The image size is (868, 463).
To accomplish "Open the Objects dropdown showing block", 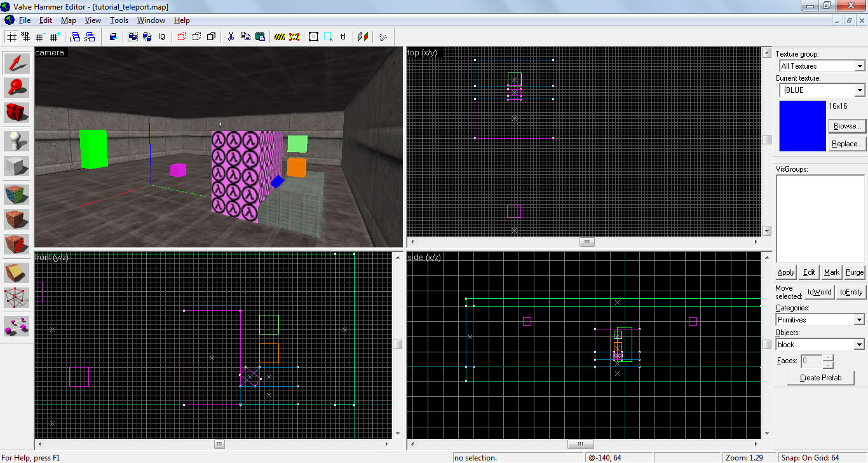I will [x=820, y=345].
